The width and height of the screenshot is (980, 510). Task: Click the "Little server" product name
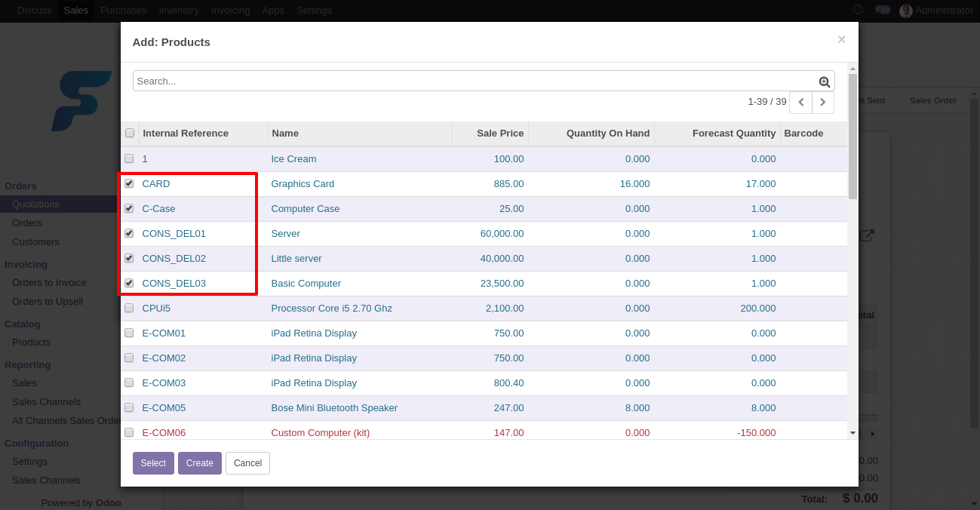(x=296, y=259)
